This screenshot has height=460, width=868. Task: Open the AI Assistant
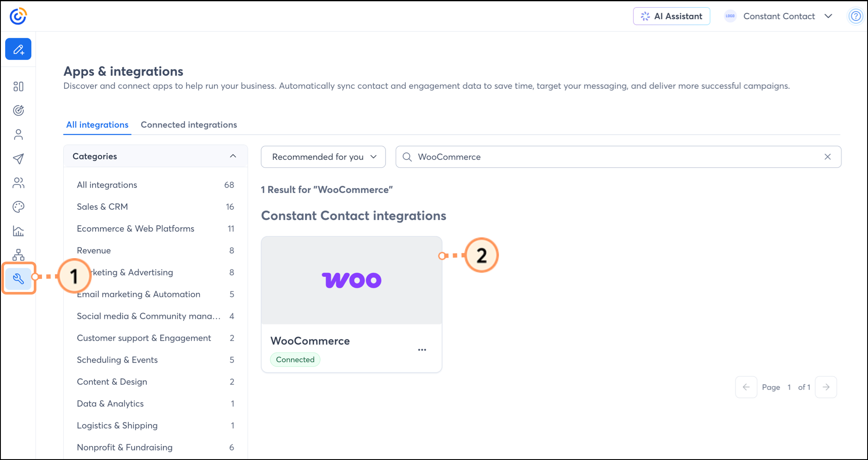[671, 16]
